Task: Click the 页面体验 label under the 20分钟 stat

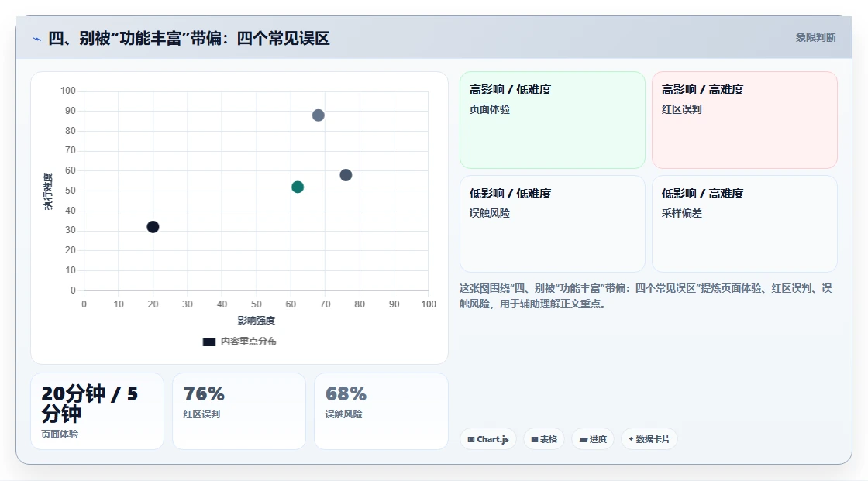Action: (x=60, y=435)
